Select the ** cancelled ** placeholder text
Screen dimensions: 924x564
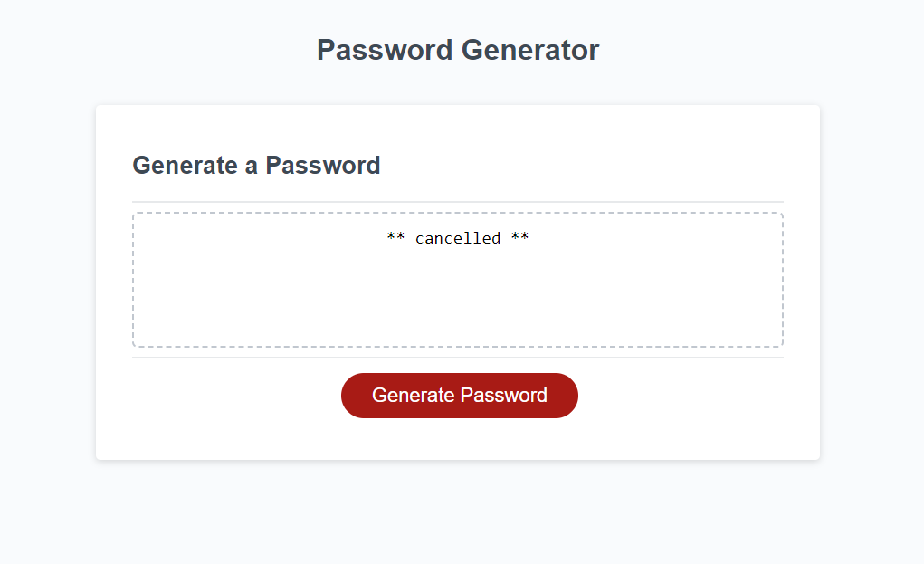[x=459, y=238]
